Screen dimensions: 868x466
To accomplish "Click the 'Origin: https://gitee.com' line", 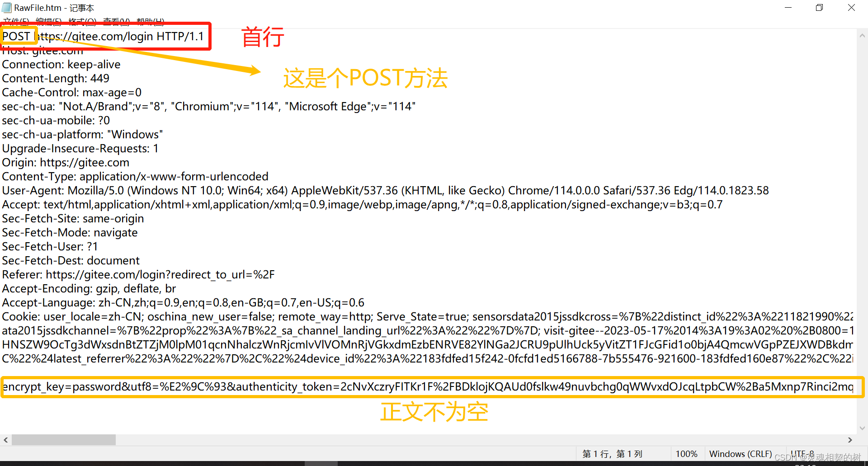I will tap(66, 162).
